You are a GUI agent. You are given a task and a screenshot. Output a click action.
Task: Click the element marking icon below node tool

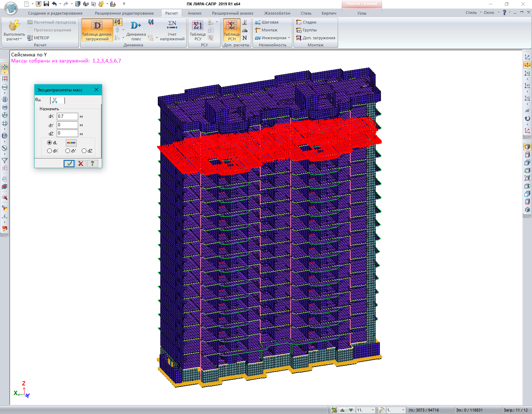5,79
